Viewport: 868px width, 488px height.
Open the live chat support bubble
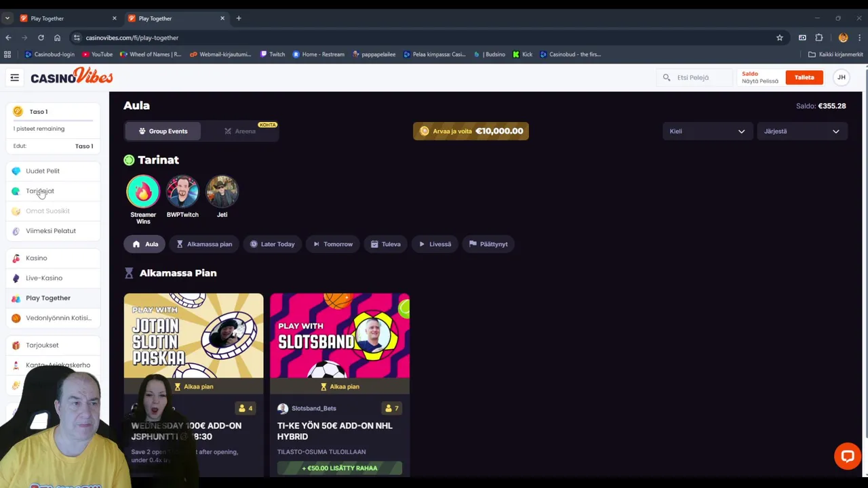click(x=847, y=456)
